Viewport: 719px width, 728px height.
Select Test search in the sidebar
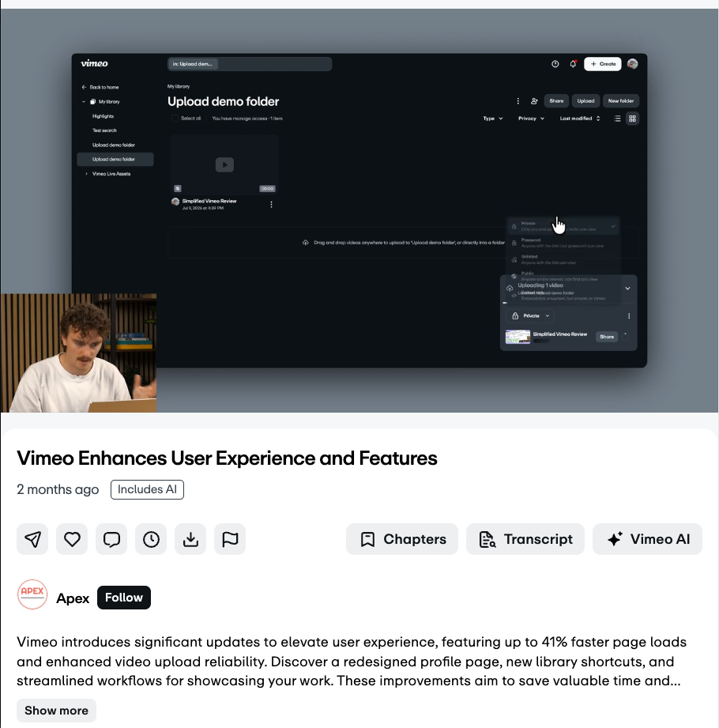[x=104, y=130]
